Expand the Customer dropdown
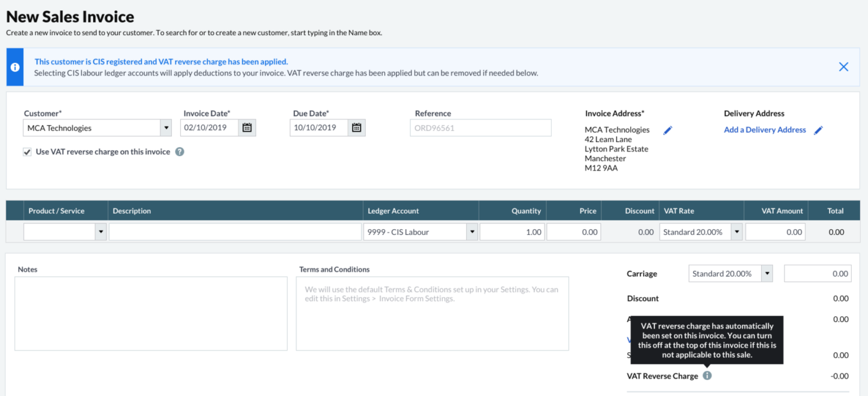 pos(166,128)
